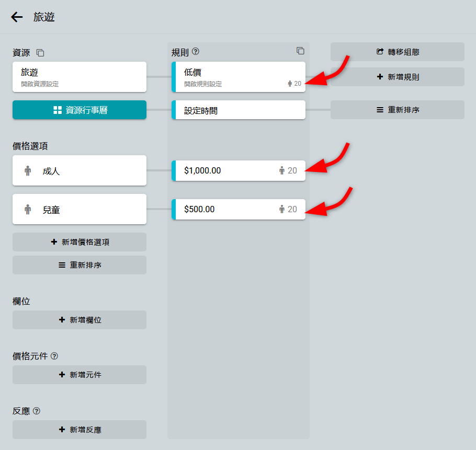Open the 旅遊 resource settings card

coord(79,77)
